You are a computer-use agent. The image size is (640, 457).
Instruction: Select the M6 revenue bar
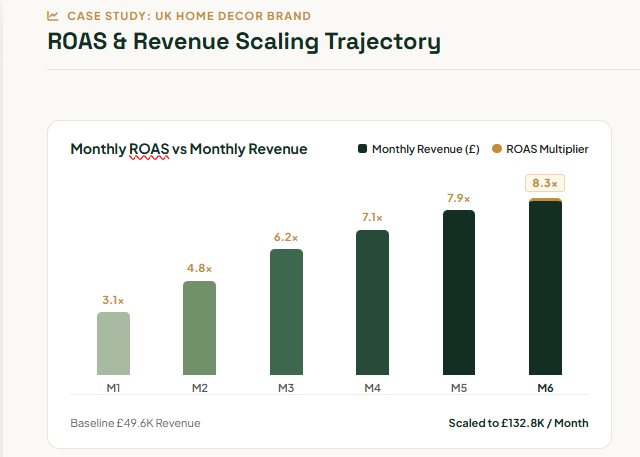(x=545, y=286)
